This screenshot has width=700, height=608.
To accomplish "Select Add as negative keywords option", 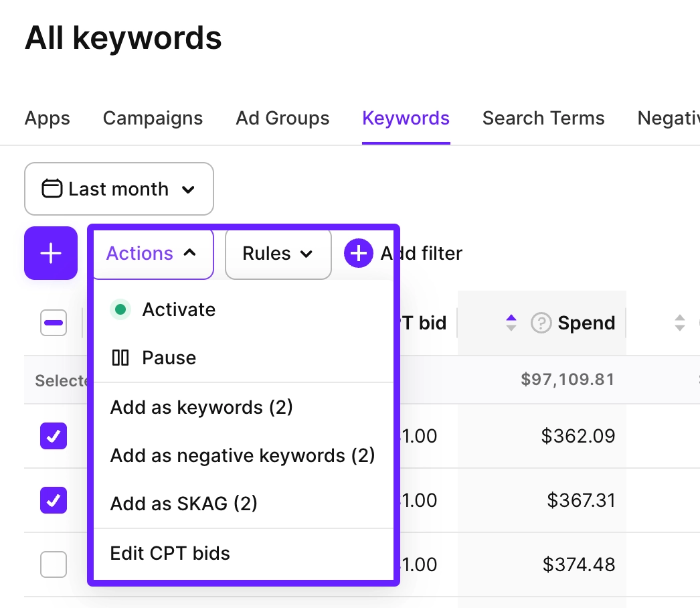I will pyautogui.click(x=242, y=455).
